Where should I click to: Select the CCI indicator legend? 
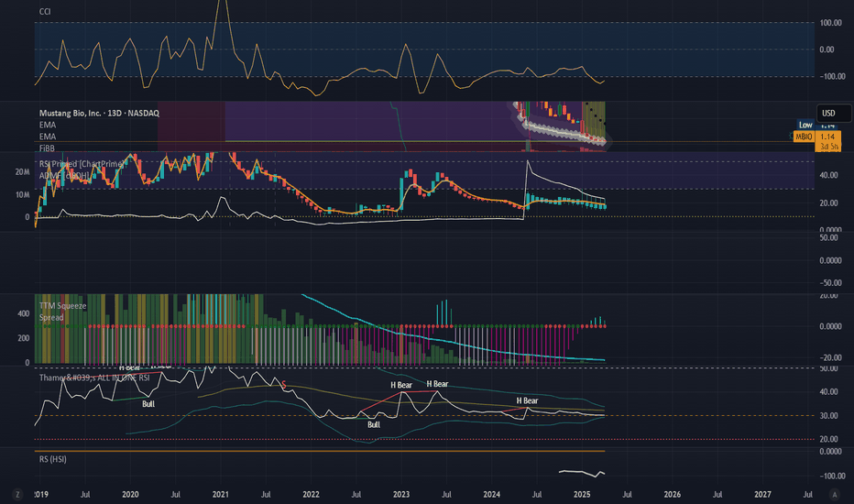click(45, 11)
